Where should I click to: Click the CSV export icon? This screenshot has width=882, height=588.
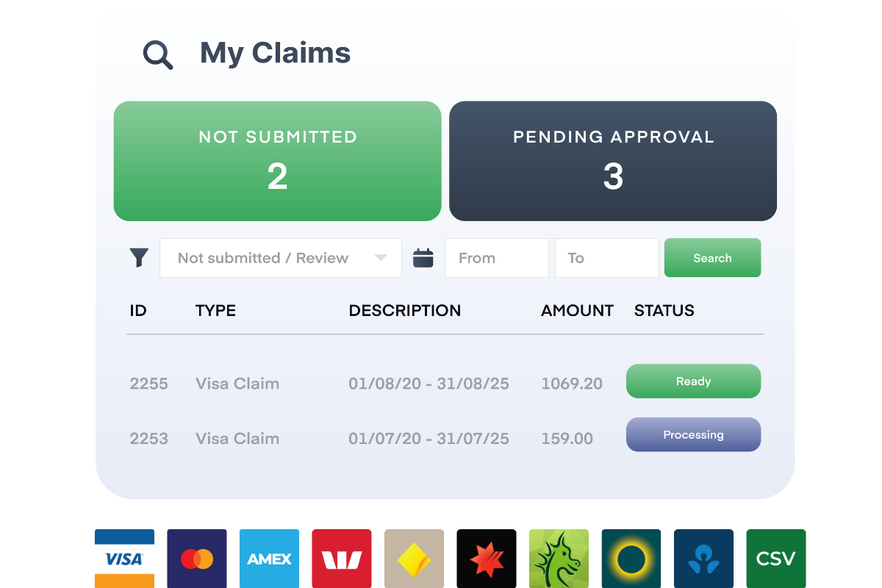click(x=776, y=559)
